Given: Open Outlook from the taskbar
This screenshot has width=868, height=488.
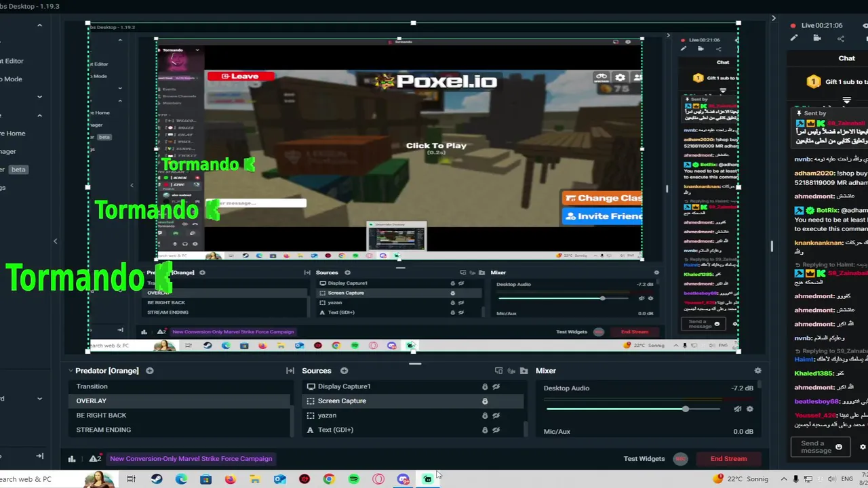Looking at the screenshot, I should click(280, 479).
